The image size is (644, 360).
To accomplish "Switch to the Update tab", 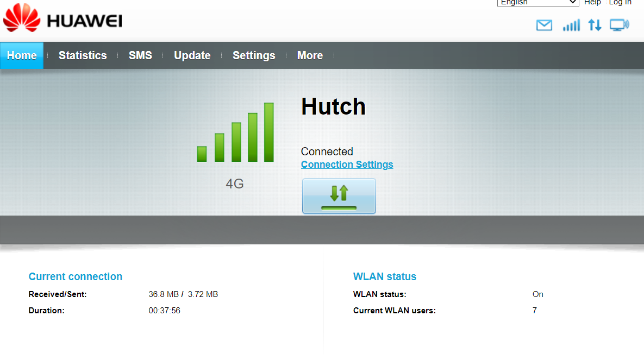I will click(192, 55).
